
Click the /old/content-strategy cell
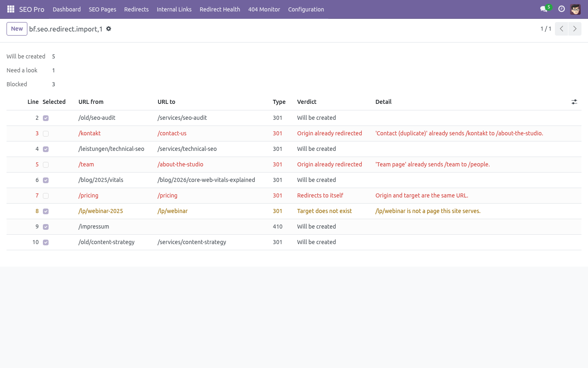(x=107, y=242)
